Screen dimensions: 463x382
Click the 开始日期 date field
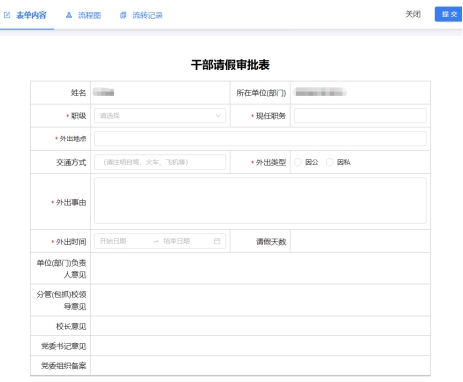click(x=113, y=241)
